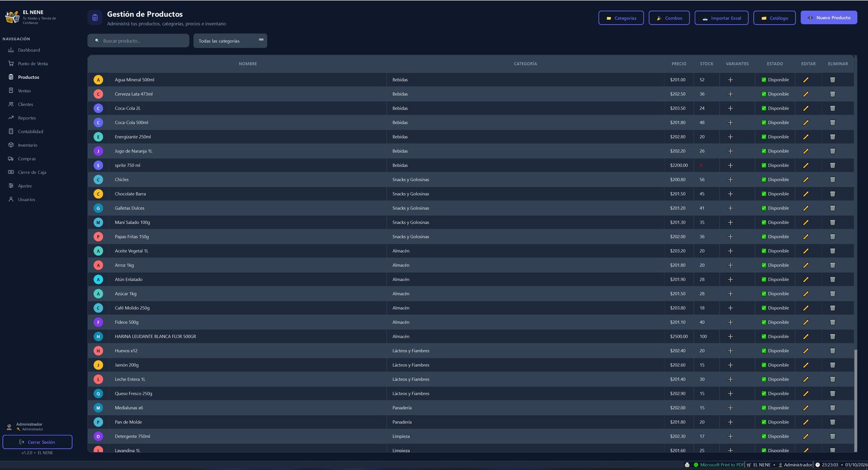
Task: Click the Buscar producto search field
Action: point(138,41)
